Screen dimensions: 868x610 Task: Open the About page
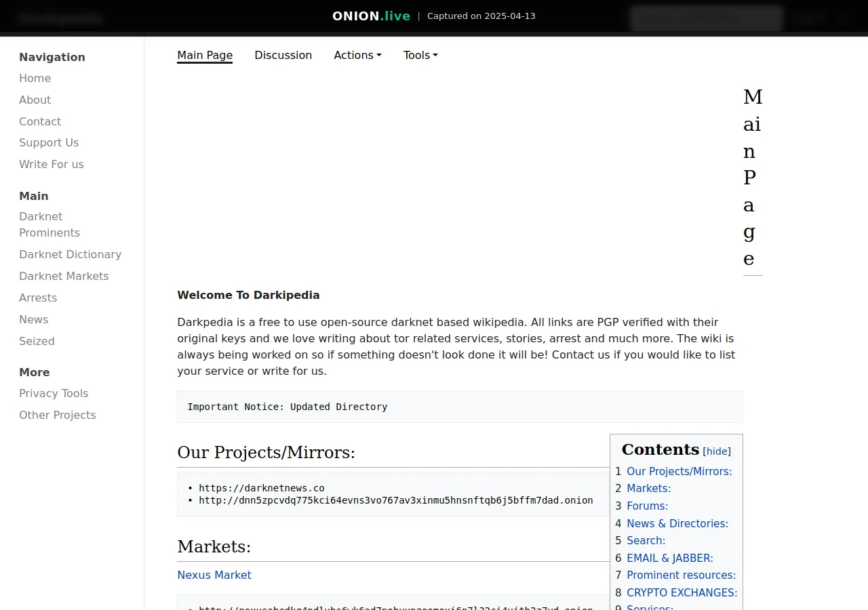pos(35,100)
